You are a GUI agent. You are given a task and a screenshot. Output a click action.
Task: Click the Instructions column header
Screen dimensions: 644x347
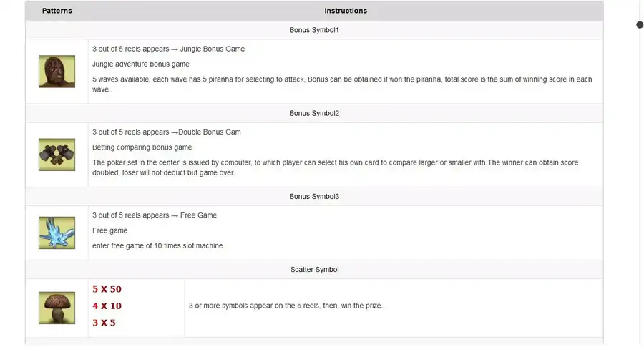(346, 11)
